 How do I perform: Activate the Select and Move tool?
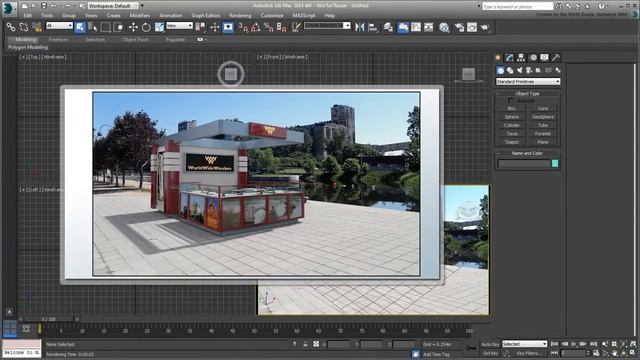pyautogui.click(x=133, y=27)
